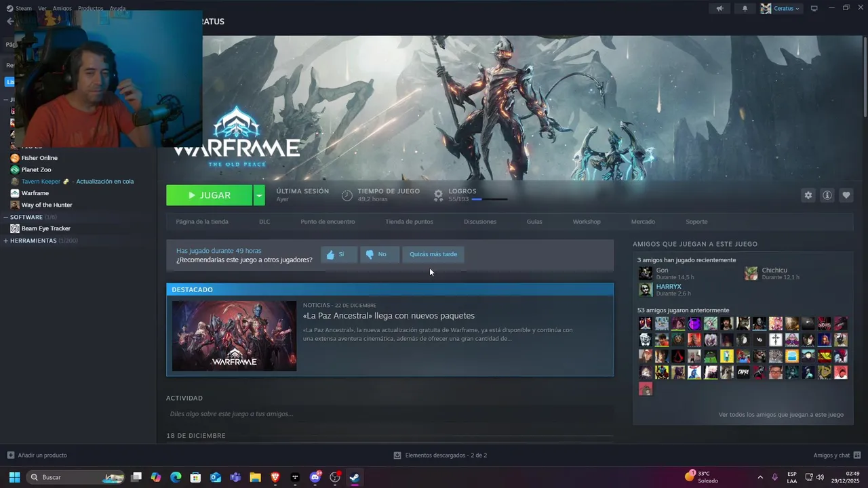Click the thumbs-up Sí recommendation button
This screenshot has height=488, width=868.
tap(339, 254)
